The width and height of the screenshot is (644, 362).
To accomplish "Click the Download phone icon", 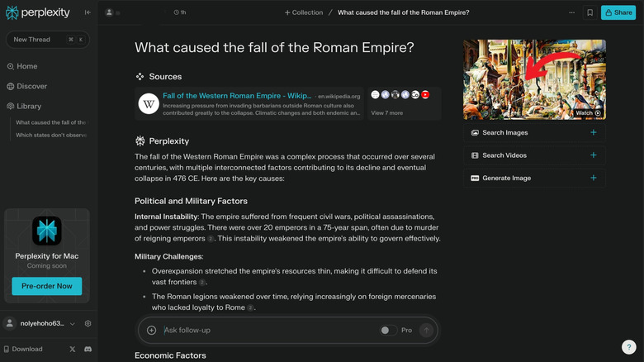I will point(6,349).
